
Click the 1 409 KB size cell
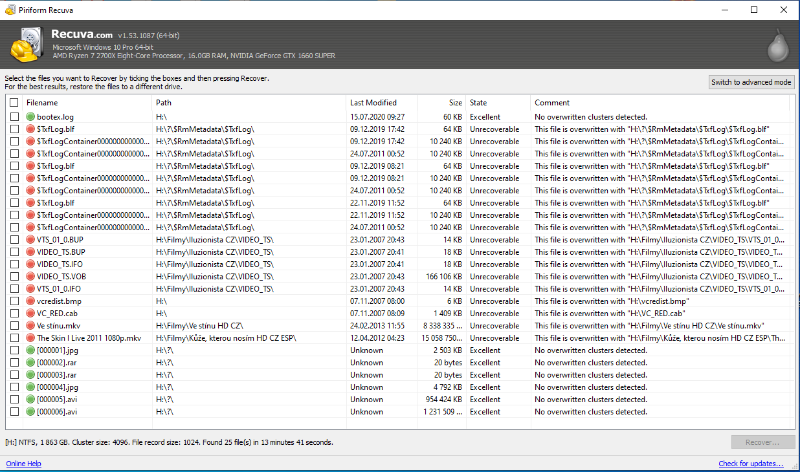[x=447, y=313]
